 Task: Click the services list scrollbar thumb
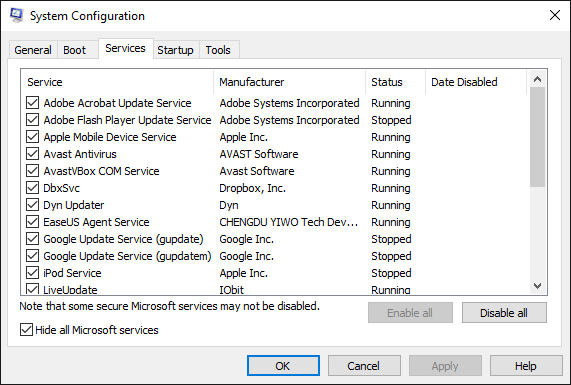(x=537, y=137)
